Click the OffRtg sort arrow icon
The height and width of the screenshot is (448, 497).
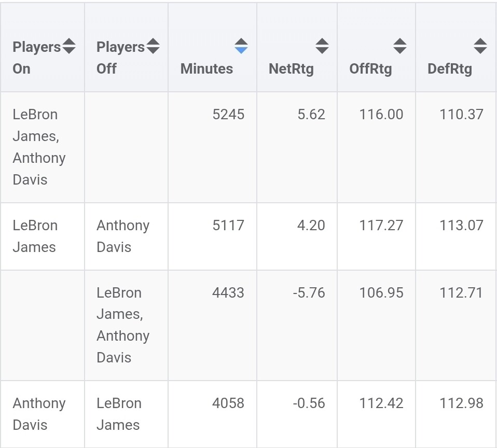pos(399,46)
